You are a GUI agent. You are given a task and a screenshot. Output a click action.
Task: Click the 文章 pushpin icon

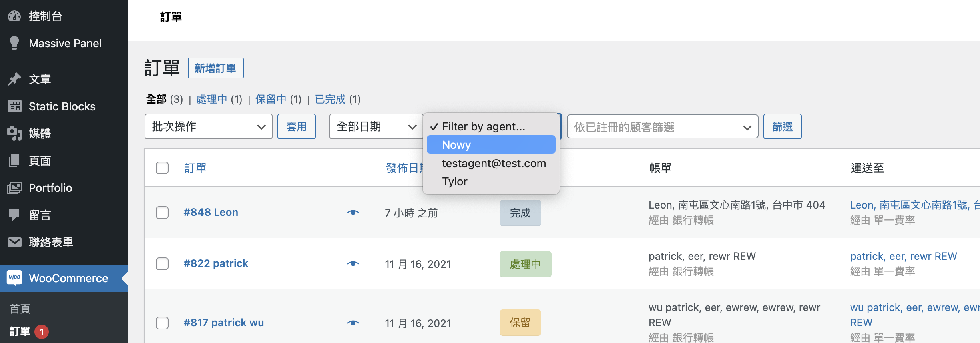click(14, 79)
